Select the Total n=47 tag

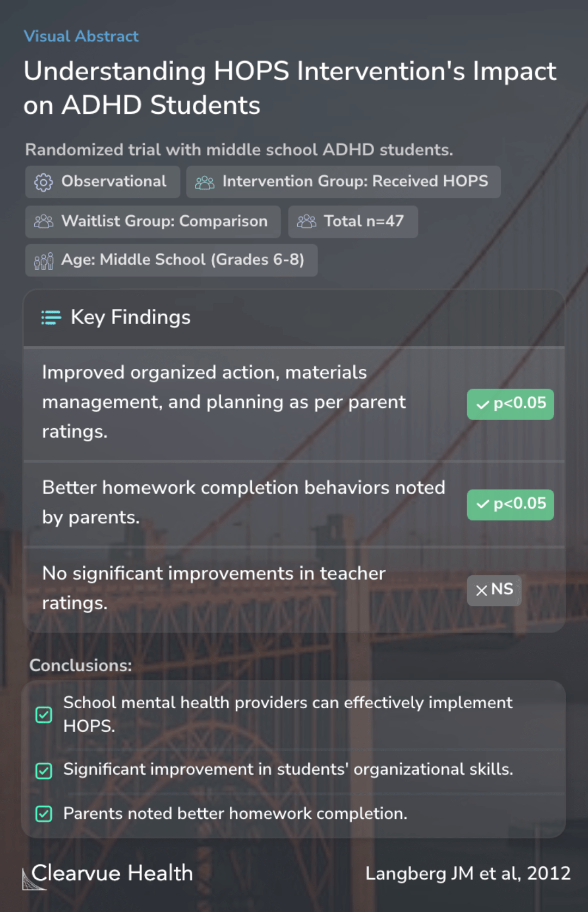click(x=353, y=222)
